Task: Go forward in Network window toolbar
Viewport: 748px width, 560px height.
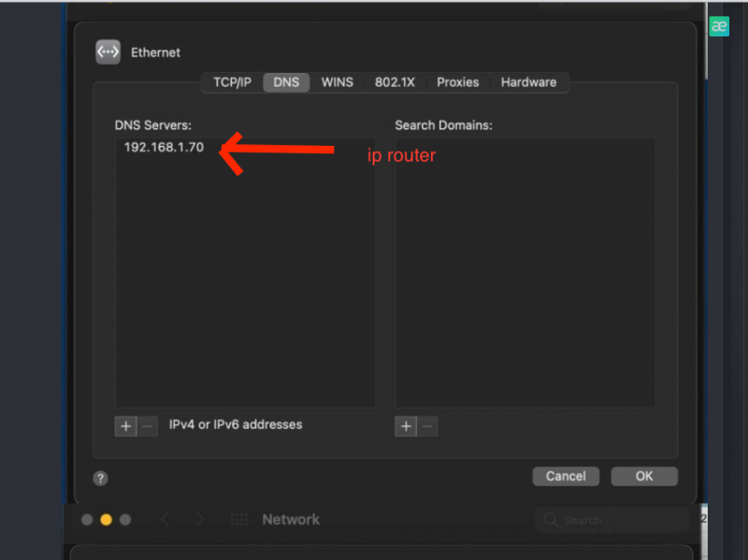Action: click(x=200, y=520)
